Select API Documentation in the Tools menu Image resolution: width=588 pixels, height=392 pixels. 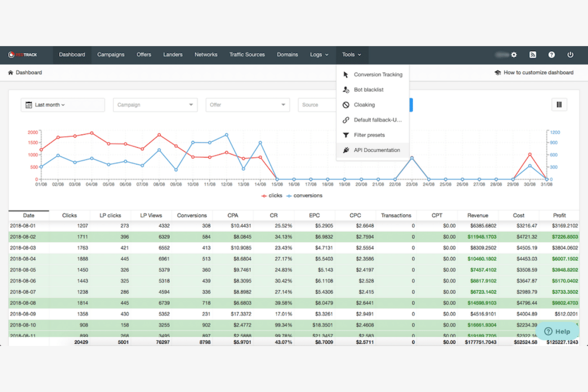pos(377,150)
